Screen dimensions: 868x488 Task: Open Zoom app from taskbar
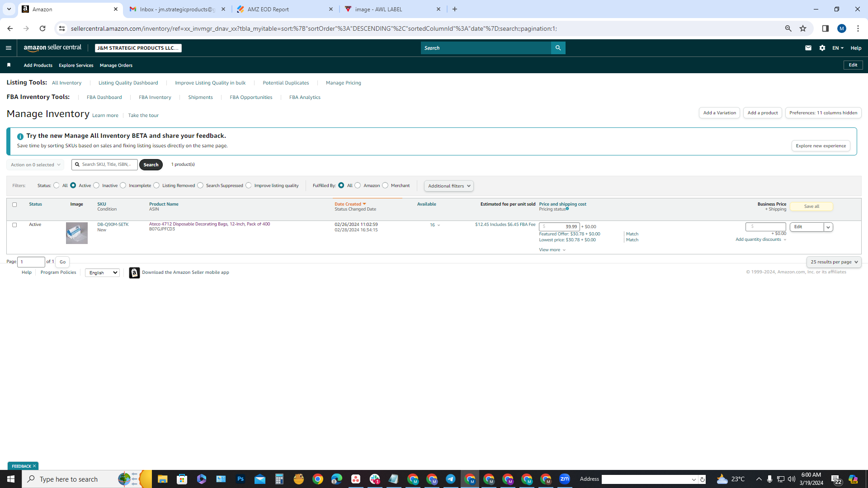click(565, 479)
